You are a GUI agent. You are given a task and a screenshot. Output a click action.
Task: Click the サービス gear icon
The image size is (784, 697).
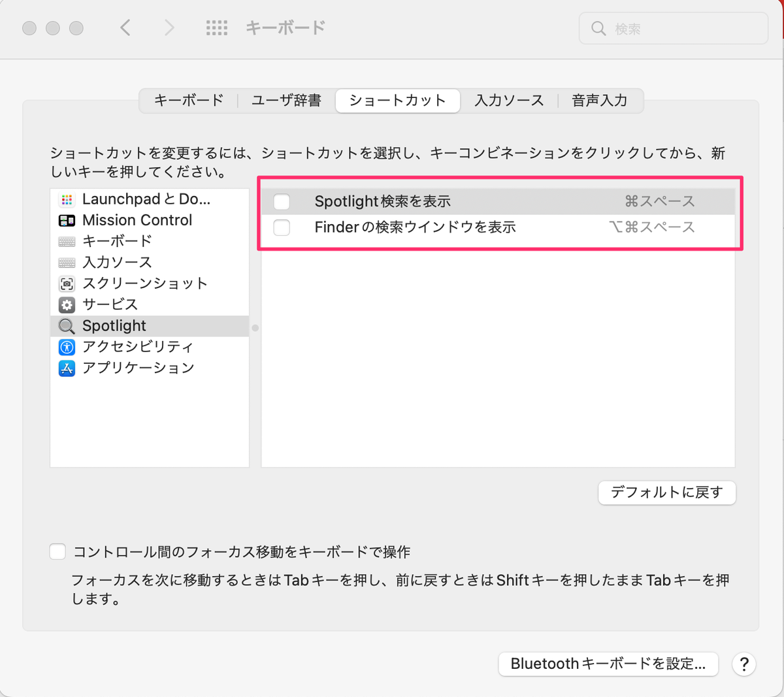(67, 305)
